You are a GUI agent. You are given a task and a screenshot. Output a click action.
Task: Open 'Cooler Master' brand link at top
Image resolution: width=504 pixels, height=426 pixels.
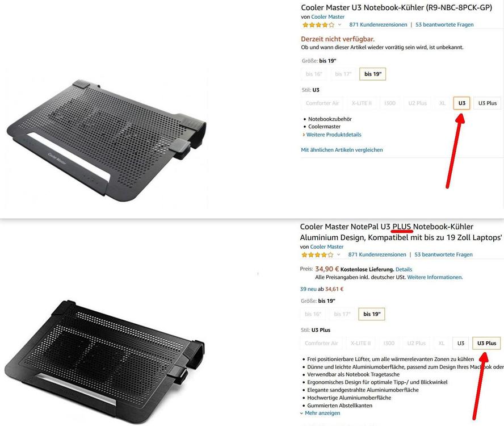[x=327, y=16]
